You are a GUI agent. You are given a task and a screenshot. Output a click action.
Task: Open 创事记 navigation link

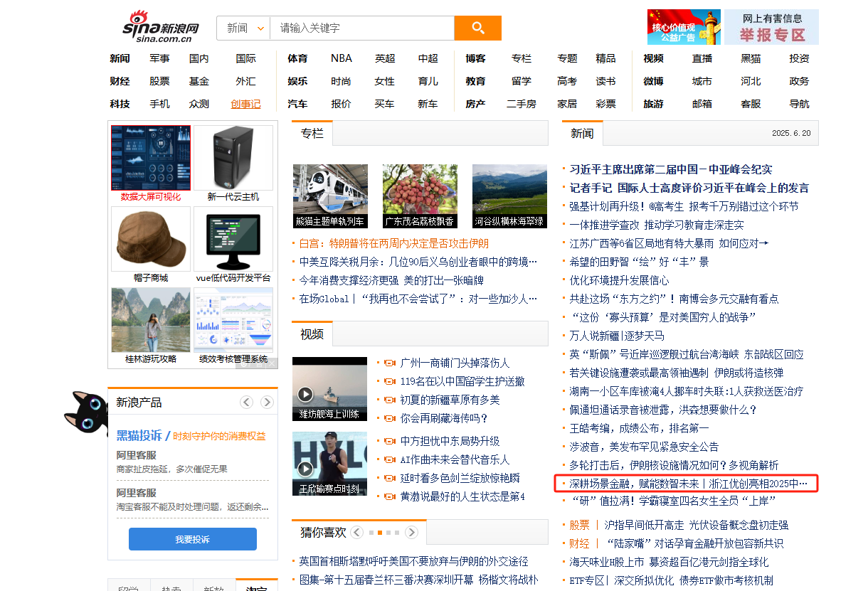[245, 104]
